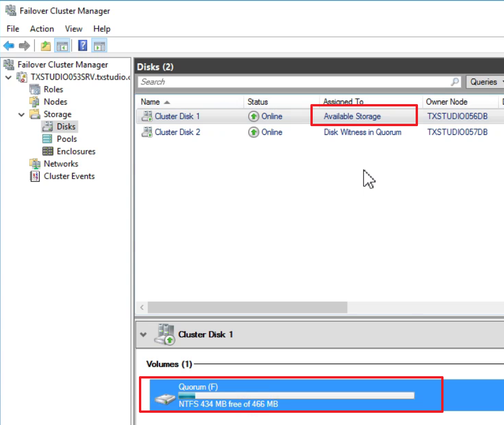
Task: Click the root Failover Cluster Manager tree icon
Action: coord(9,65)
